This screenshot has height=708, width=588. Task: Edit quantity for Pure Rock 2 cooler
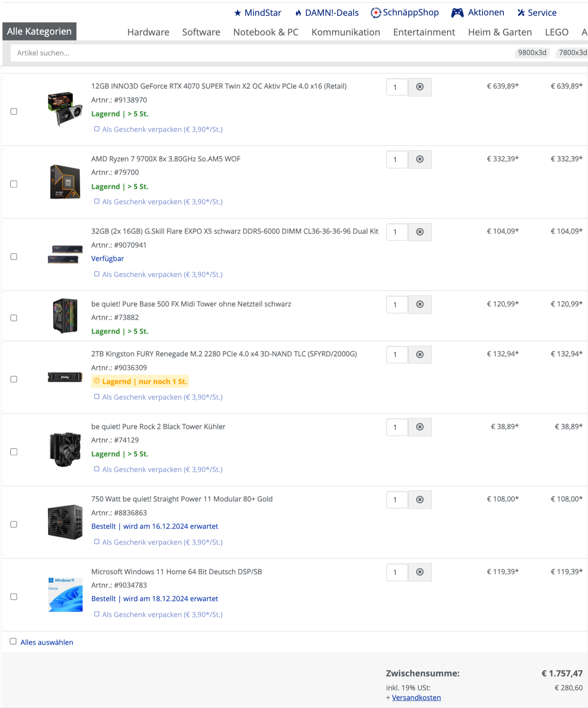[397, 427]
